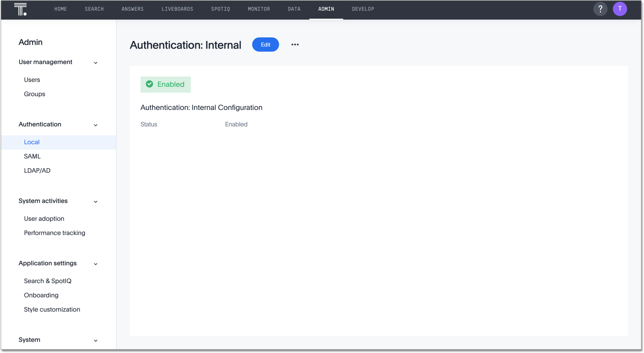Screen dimensions: 644x353
Task: Select SAML authentication settings
Action: click(x=32, y=156)
